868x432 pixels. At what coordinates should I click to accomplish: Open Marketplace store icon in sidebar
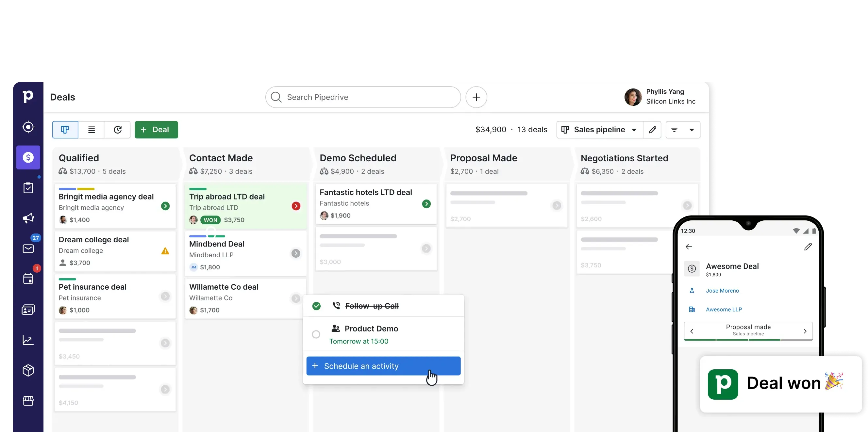(x=28, y=401)
